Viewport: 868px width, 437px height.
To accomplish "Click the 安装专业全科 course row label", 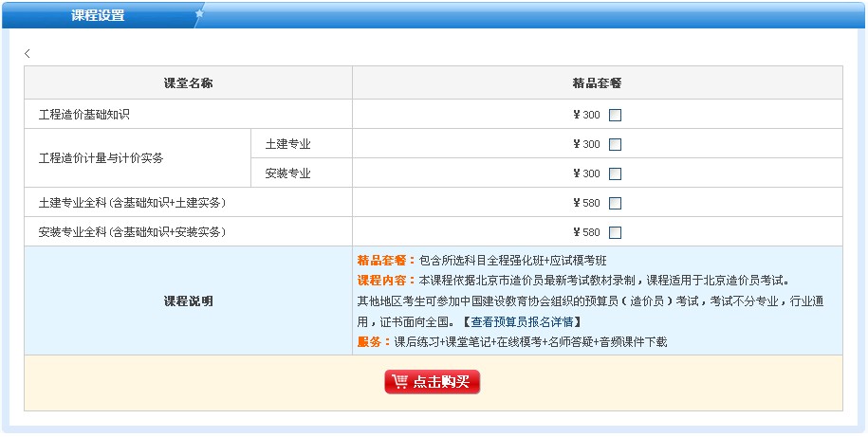I will pyautogui.click(x=132, y=232).
